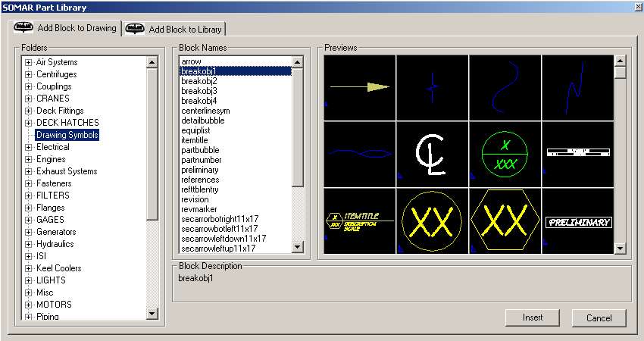This screenshot has width=644, height=341.
Task: Expand the Engines folder
Action: [28, 159]
